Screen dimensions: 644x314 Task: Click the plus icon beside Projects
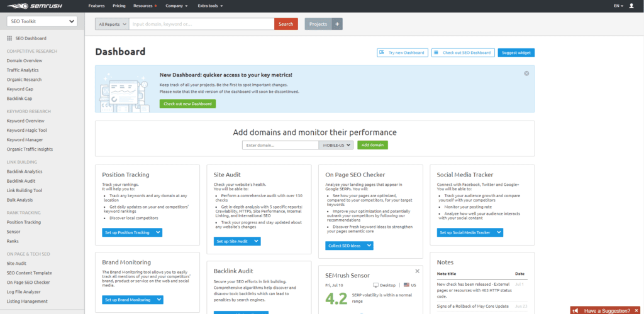(x=338, y=24)
